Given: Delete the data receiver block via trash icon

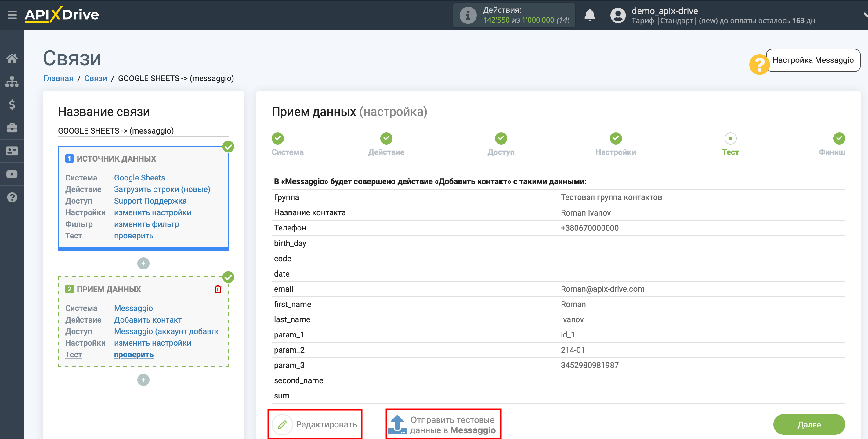Looking at the screenshot, I should pos(218,289).
